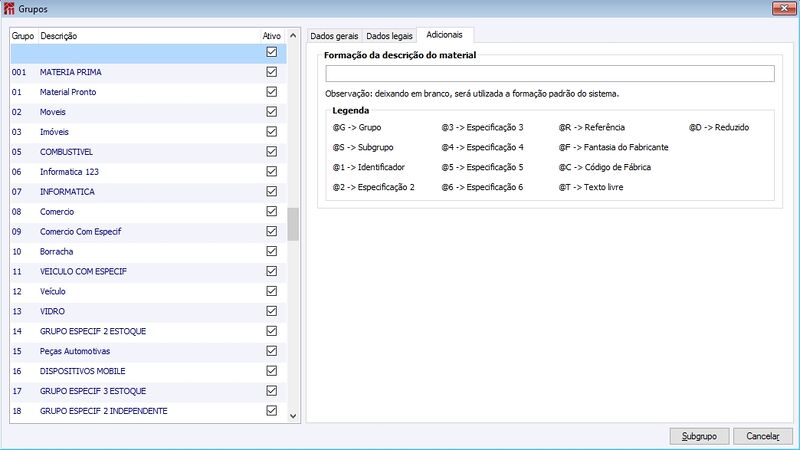Image resolution: width=800 pixels, height=450 pixels.
Task: Open the Dados gerais tab
Action: 334,36
